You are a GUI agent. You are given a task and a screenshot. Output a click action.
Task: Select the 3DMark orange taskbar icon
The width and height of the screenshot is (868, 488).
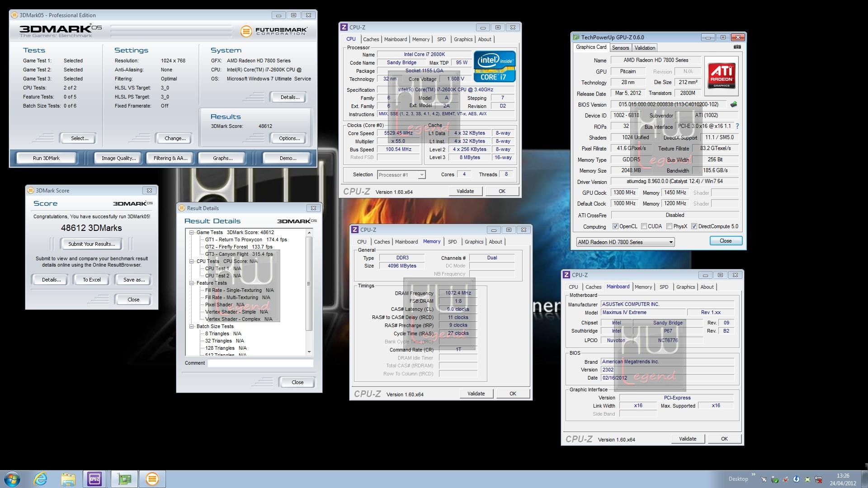click(x=152, y=479)
